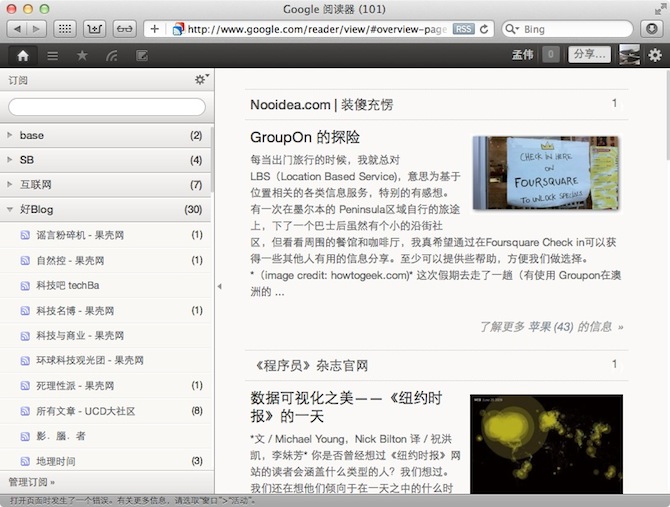Image resolution: width=670 pixels, height=507 pixels.
Task: Open the article GroupOn 的探险
Action: (305, 138)
